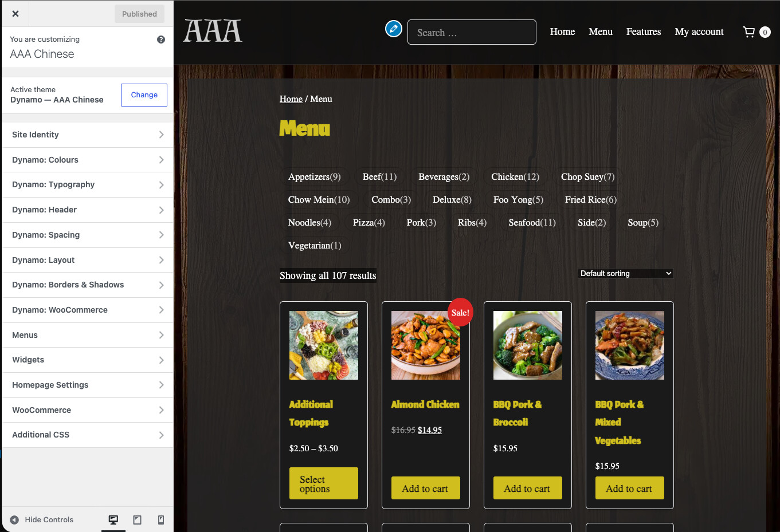Open Additional CSS section
Screen dimensions: 780x532
coord(88,435)
